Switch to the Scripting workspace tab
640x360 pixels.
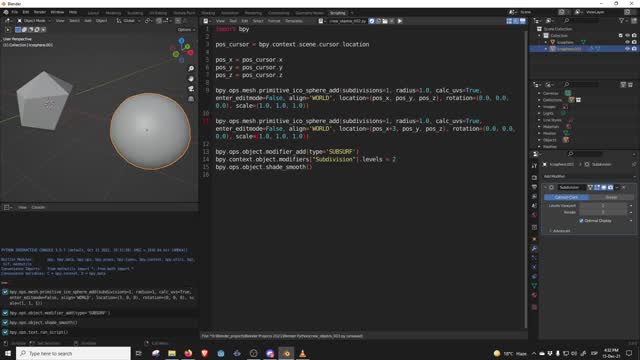338,13
